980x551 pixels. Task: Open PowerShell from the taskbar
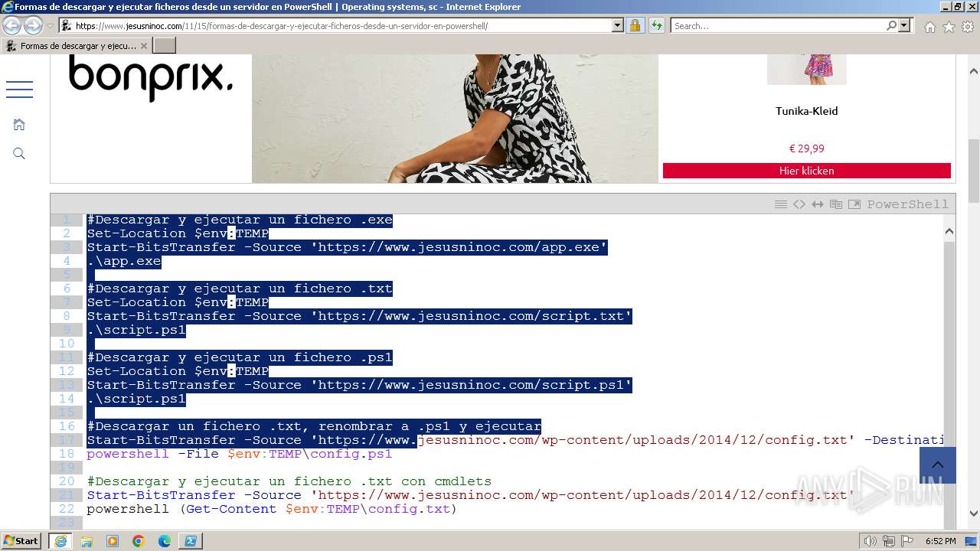[x=190, y=541]
